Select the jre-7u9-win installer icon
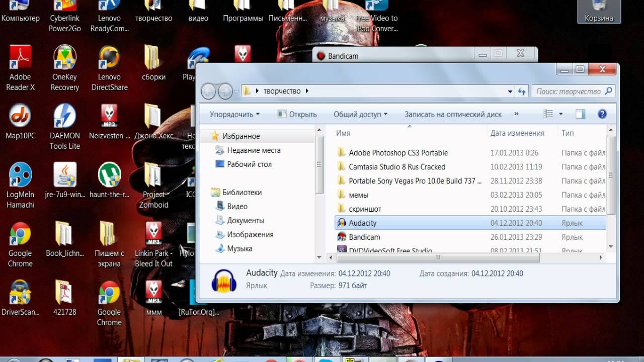Image resolution: width=644 pixels, height=362 pixels. (65, 180)
